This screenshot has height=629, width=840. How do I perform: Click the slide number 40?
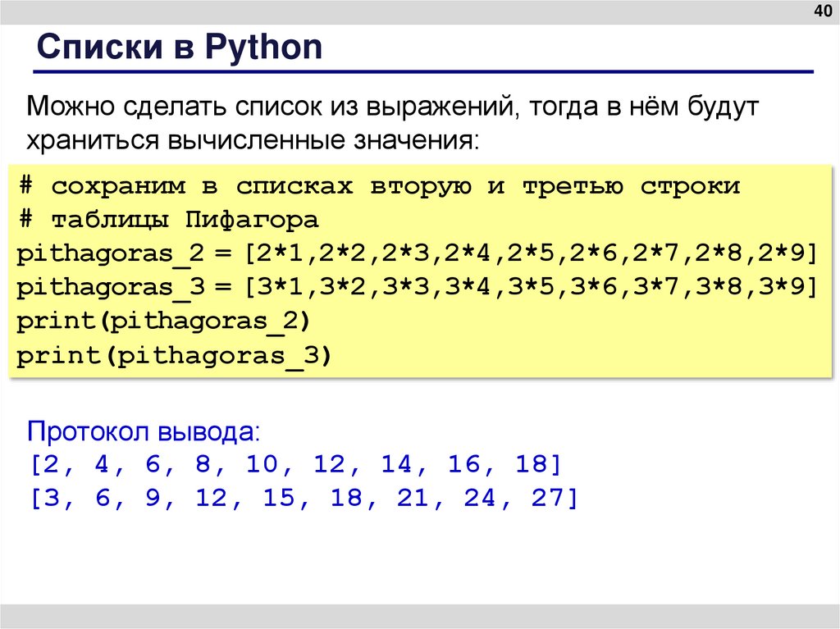(821, 11)
